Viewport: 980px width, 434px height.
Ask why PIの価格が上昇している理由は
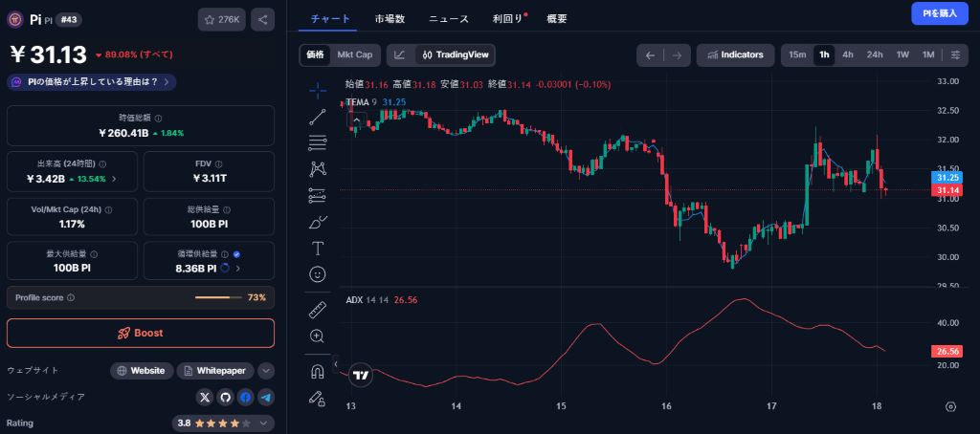92,82
